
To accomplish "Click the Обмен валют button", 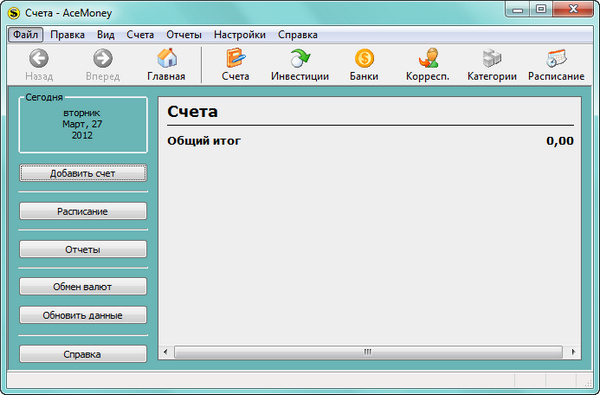I will pos(83,287).
